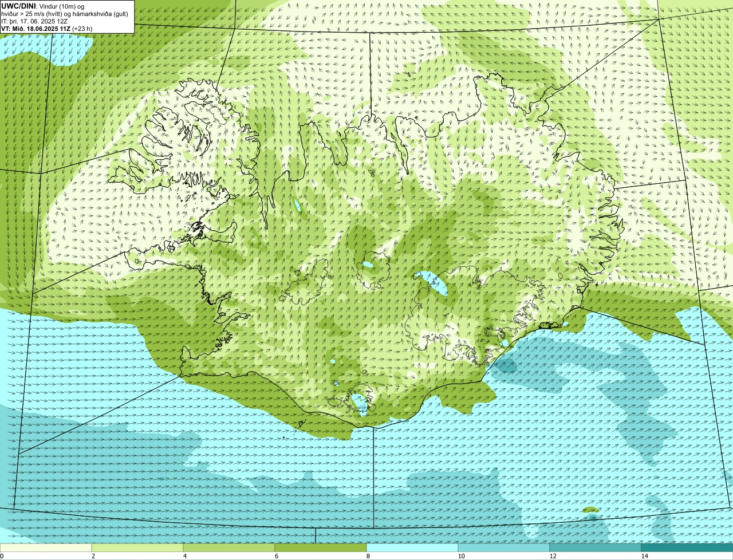Click the "VT: Mið. 18.06.2025 11Z" valid time

[36, 29]
